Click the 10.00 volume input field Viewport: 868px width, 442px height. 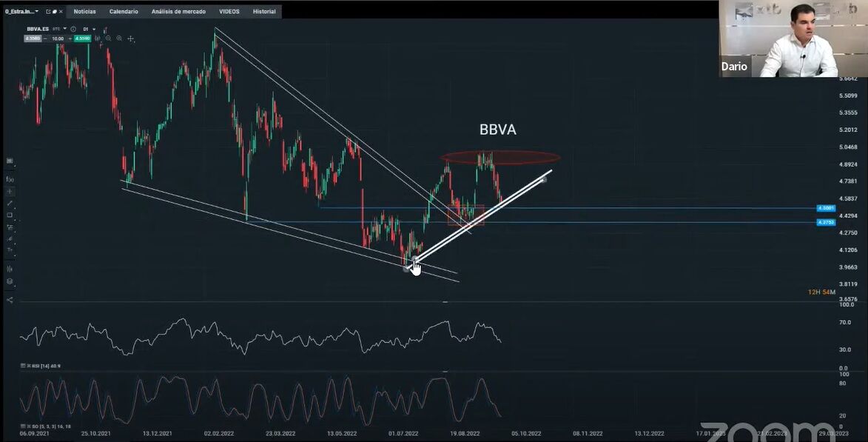(58, 38)
